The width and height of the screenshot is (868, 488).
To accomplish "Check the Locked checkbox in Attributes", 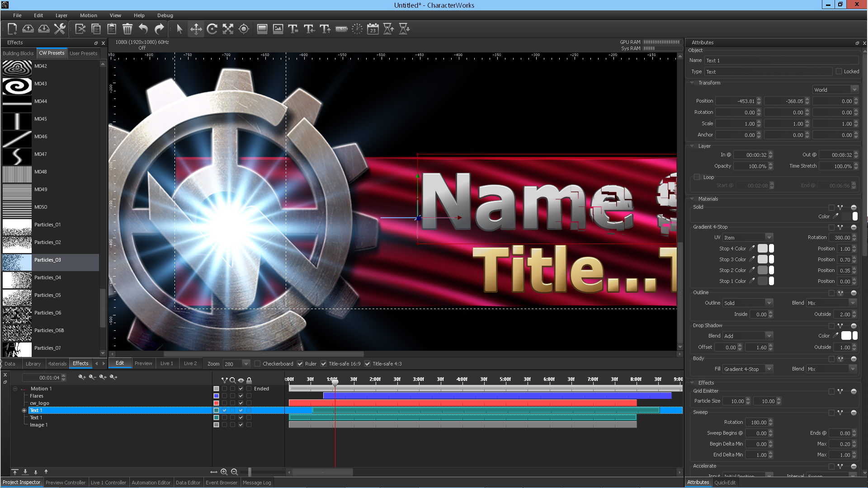I will coord(839,71).
